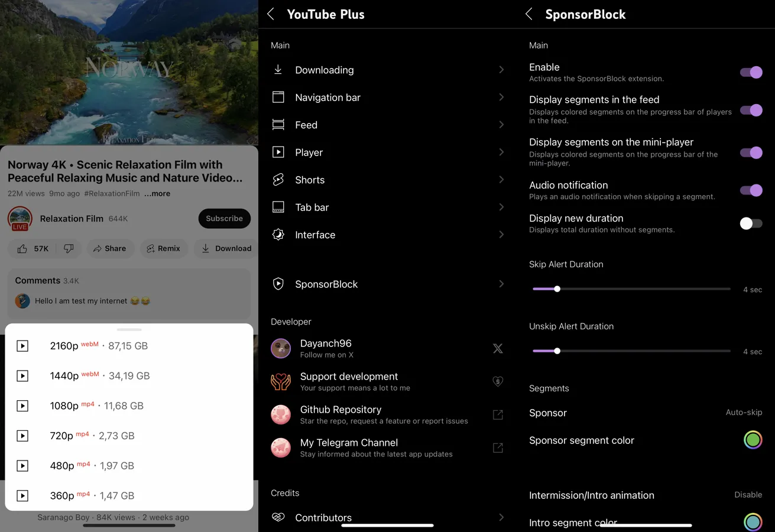Open the X logo beside Dayanch96
The width and height of the screenshot is (775, 532).
coord(498,349)
